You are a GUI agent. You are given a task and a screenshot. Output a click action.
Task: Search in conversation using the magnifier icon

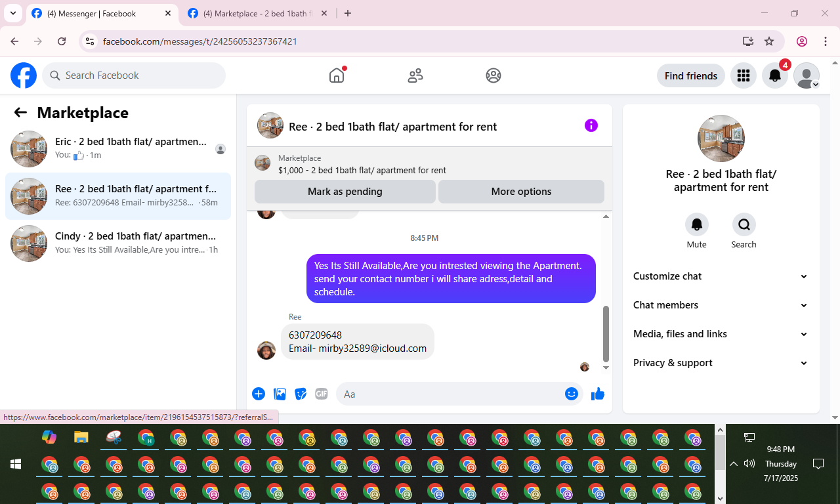coord(744,224)
